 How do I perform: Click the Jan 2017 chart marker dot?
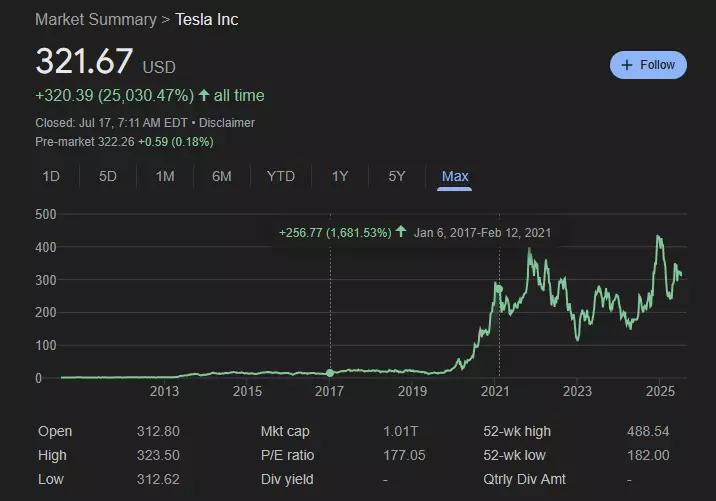click(x=330, y=373)
